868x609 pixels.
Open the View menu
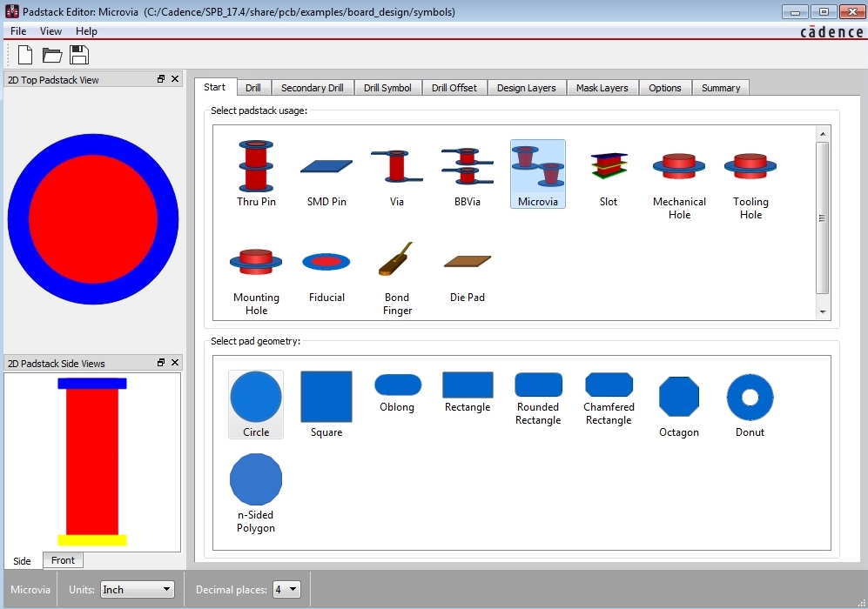click(x=50, y=31)
